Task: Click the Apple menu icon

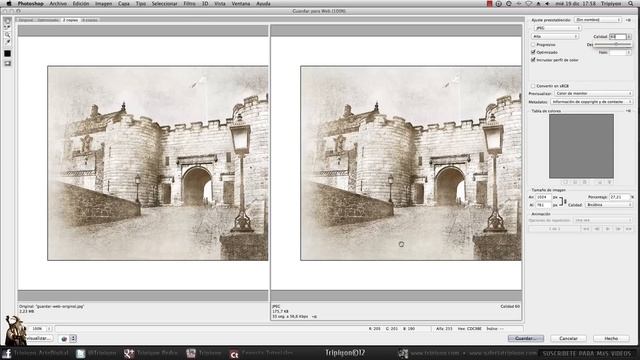Action: click(x=9, y=4)
